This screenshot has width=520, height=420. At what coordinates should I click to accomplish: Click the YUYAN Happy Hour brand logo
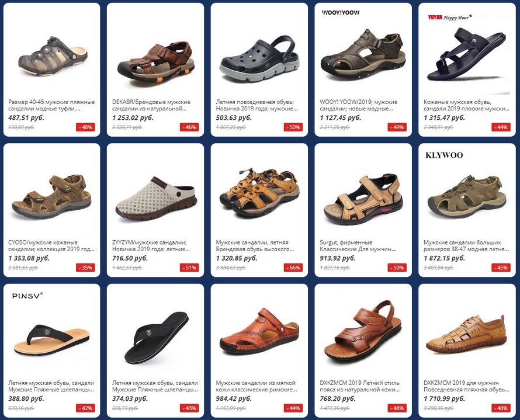pos(450,18)
